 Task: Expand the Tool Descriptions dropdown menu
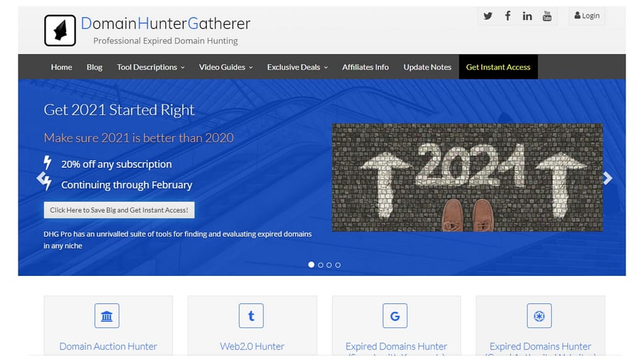pos(150,67)
